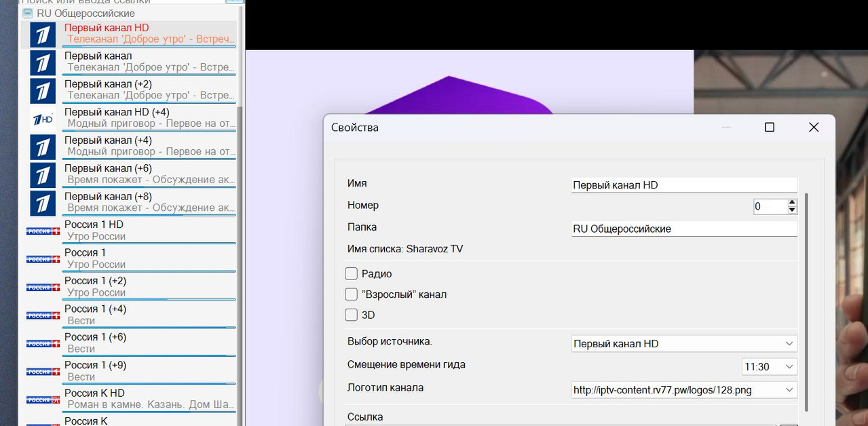Decrease the Номер value with down arrow

click(792, 210)
